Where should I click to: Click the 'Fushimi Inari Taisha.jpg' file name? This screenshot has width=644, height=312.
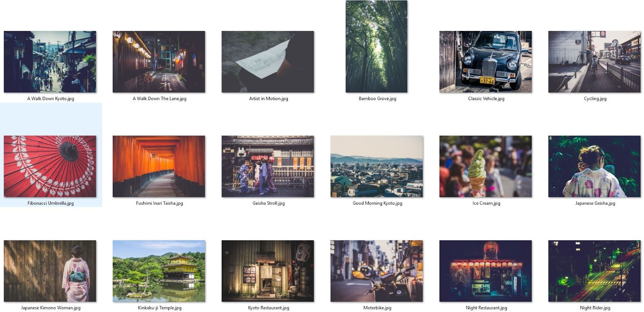(x=159, y=203)
